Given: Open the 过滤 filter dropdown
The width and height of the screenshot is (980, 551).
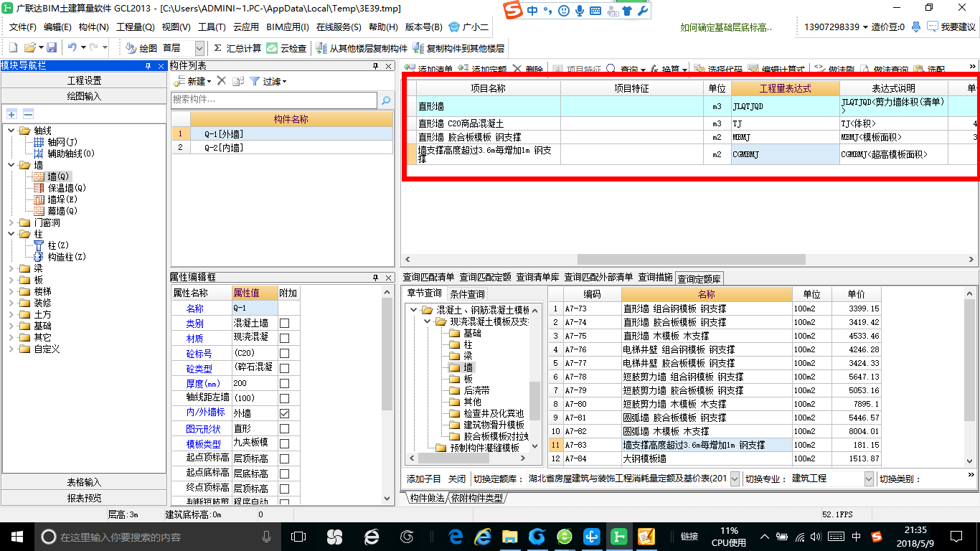Looking at the screenshot, I should click(268, 81).
